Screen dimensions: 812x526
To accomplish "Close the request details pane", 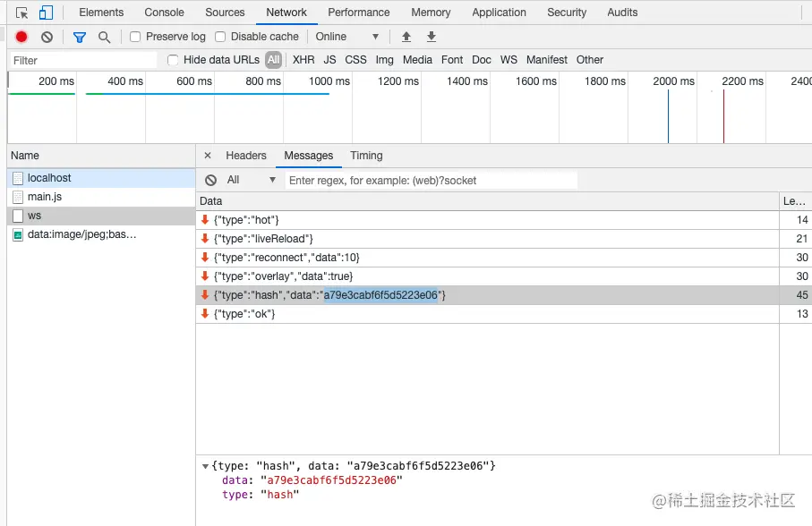I will point(208,155).
